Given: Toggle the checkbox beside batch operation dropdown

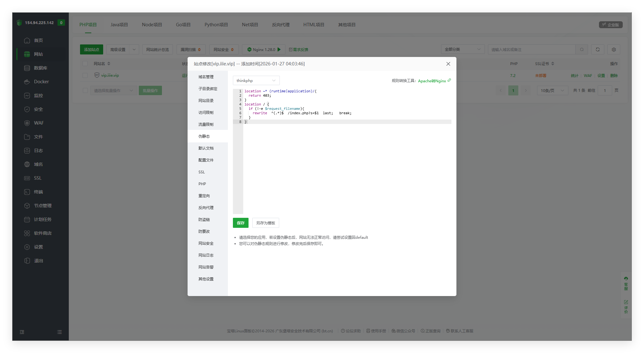Looking at the screenshot, I should click(85, 90).
